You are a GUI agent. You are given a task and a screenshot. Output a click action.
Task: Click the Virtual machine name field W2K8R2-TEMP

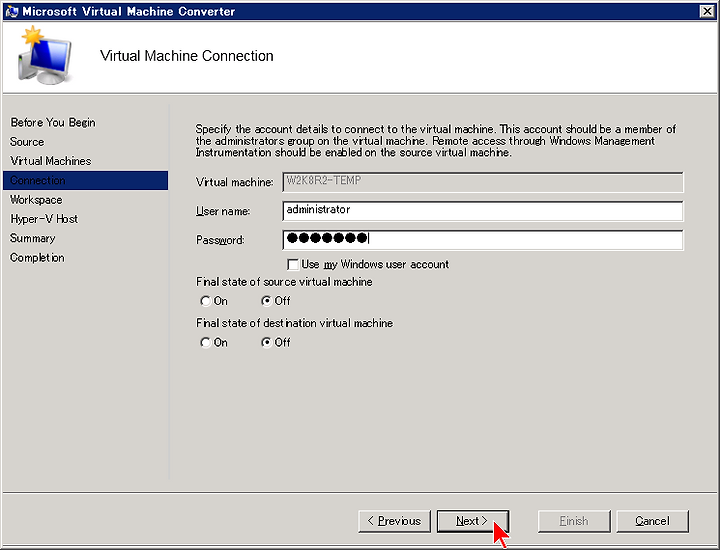click(x=483, y=182)
